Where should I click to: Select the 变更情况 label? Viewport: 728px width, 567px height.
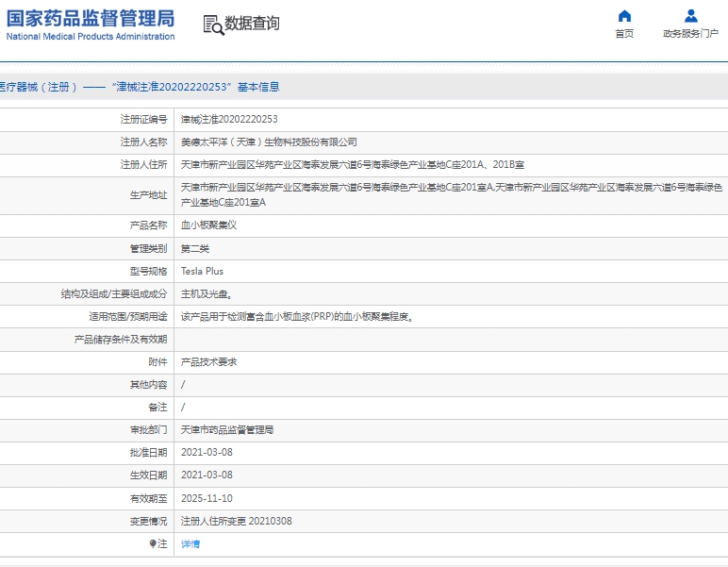149,521
